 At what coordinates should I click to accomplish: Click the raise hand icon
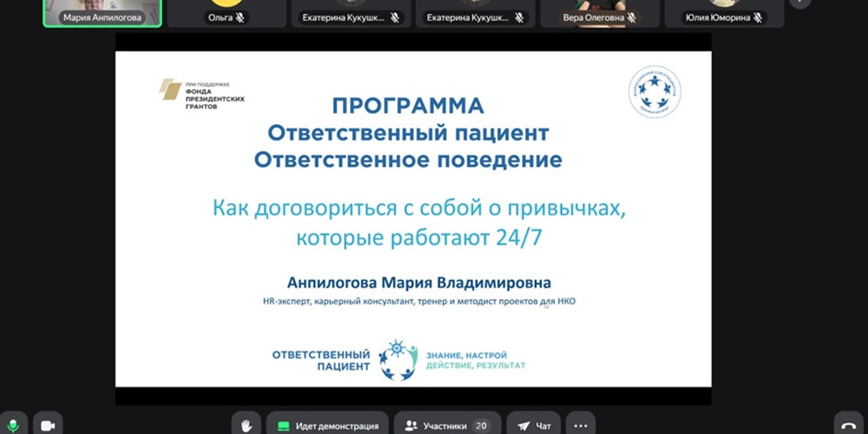(245, 424)
